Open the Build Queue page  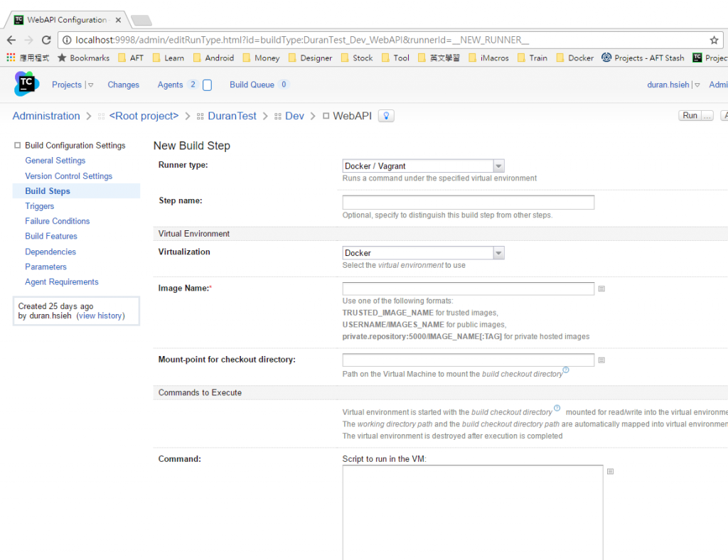click(252, 85)
